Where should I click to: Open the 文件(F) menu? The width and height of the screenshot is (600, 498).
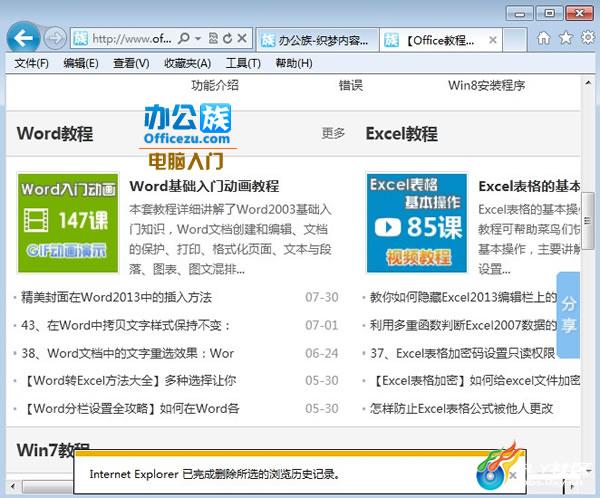tap(31, 63)
